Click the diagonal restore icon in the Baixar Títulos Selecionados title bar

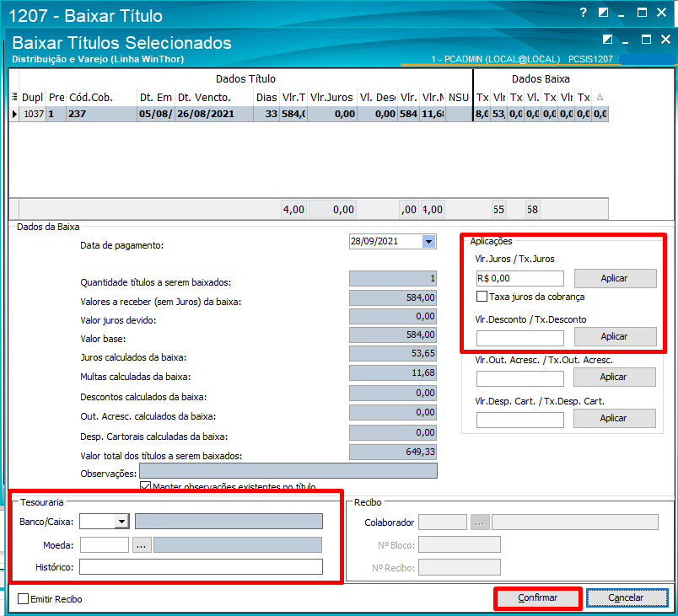click(607, 40)
